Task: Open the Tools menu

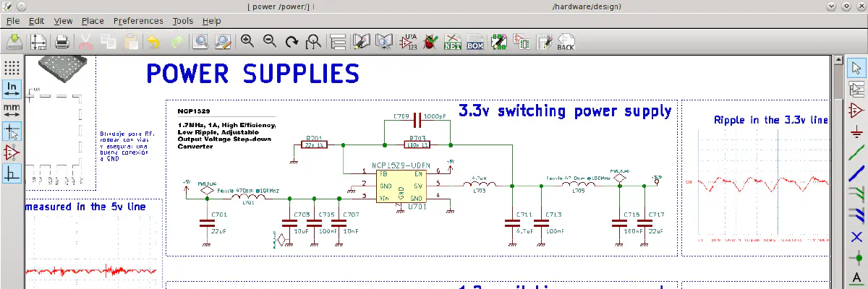Action: pos(183,21)
